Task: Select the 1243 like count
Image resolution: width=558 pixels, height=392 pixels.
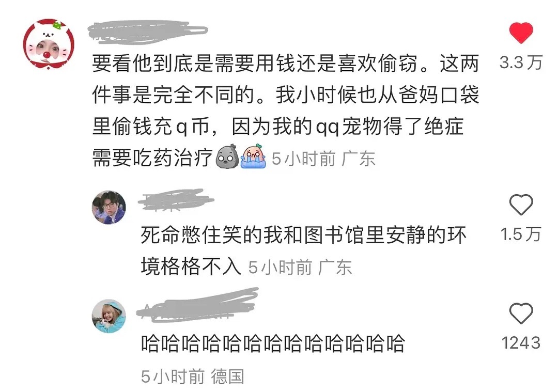Action: coord(521,343)
